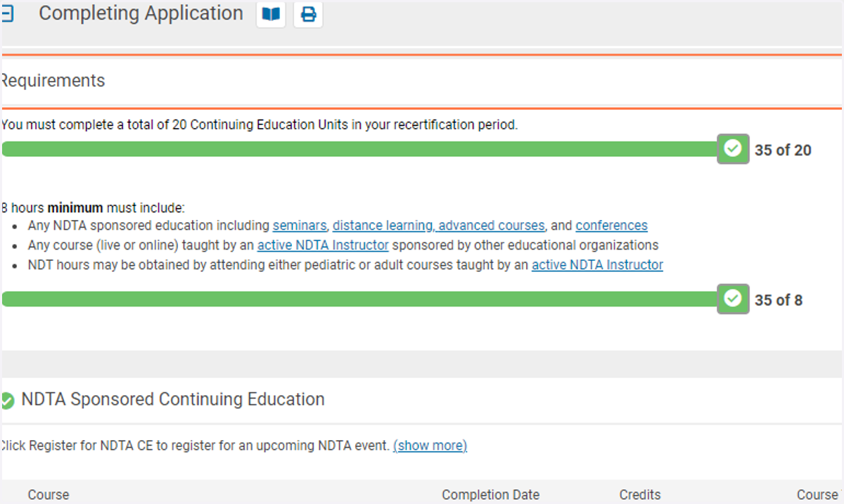Click the Course column header
Viewport: 844px width, 504px height.
tap(49, 495)
